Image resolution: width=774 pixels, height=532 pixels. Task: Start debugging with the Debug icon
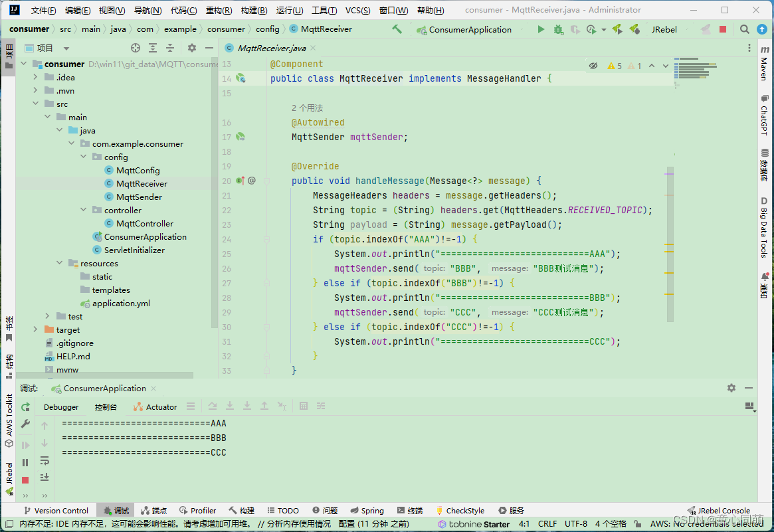point(557,29)
